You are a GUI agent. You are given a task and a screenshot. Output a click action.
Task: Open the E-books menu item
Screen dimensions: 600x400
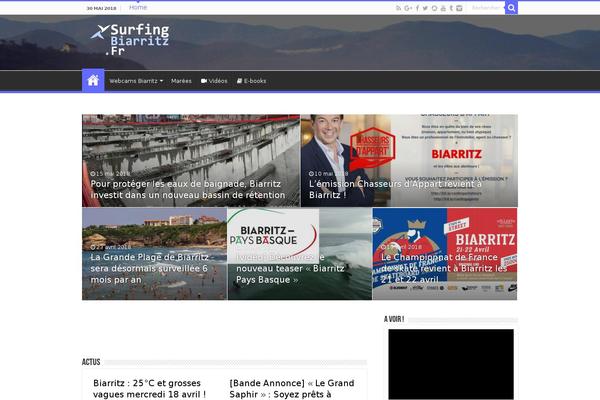(x=251, y=81)
